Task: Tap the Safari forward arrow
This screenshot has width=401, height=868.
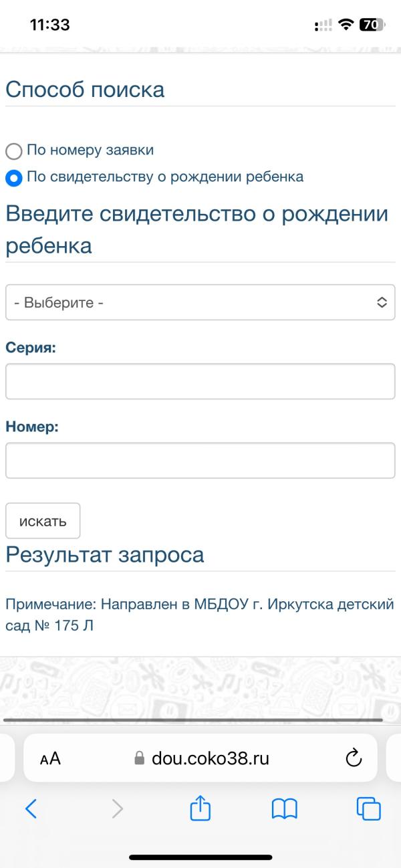Action: coord(117,809)
